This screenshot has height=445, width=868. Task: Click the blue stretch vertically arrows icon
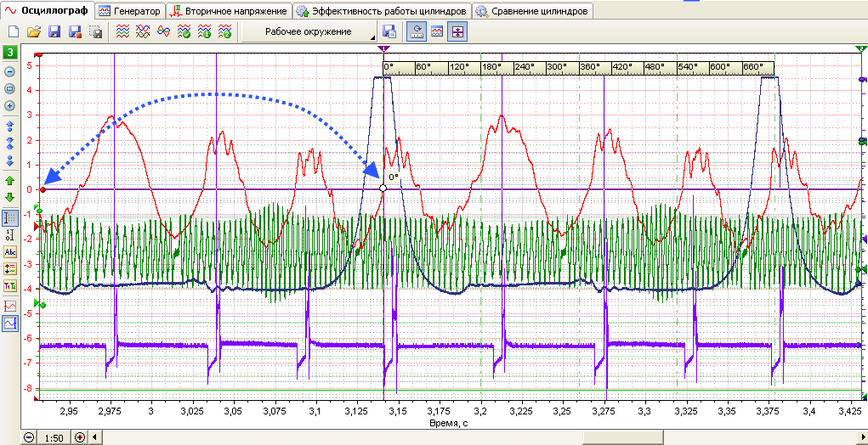(10, 127)
